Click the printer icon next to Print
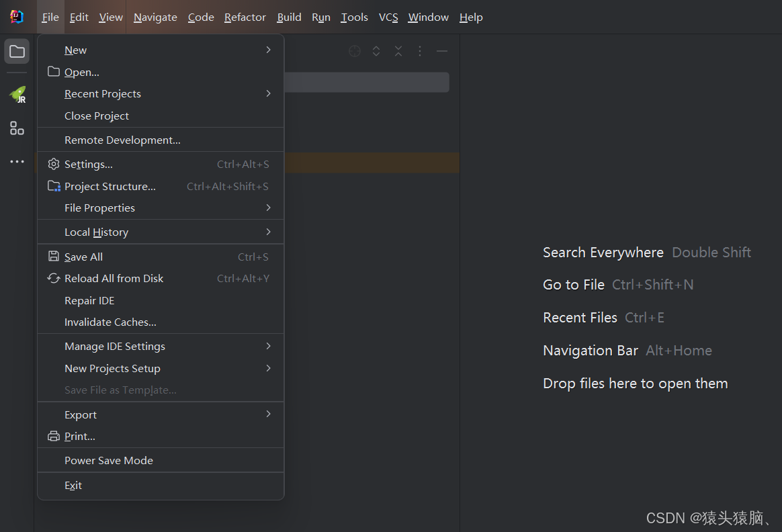 pyautogui.click(x=53, y=436)
